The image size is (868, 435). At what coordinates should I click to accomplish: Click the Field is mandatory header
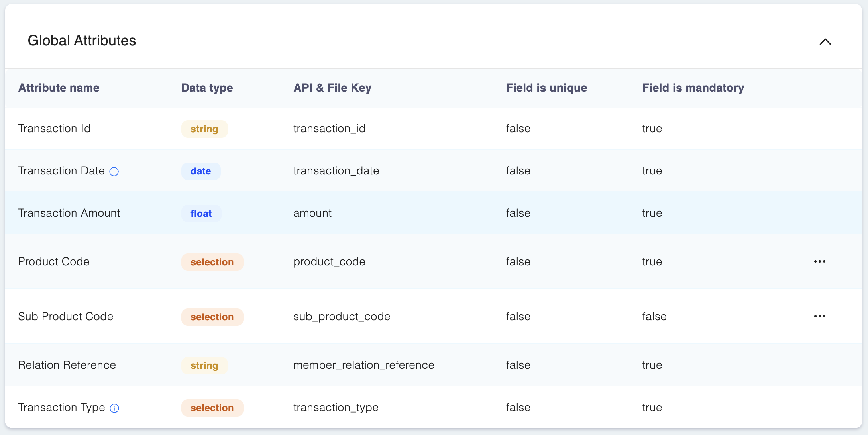click(x=693, y=88)
